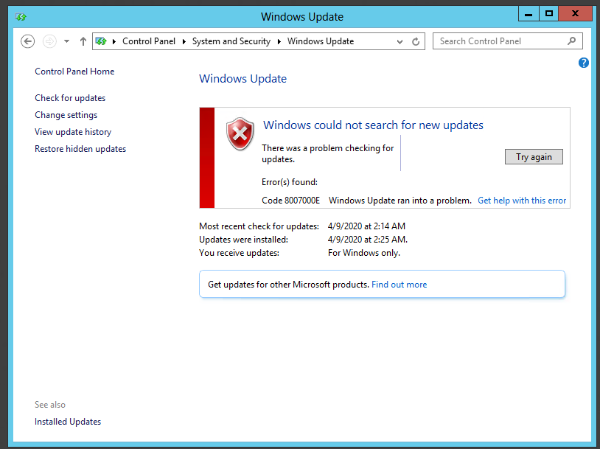This screenshot has height=449, width=600.
Task: Open Installed Updates under See also
Action: coord(67,422)
